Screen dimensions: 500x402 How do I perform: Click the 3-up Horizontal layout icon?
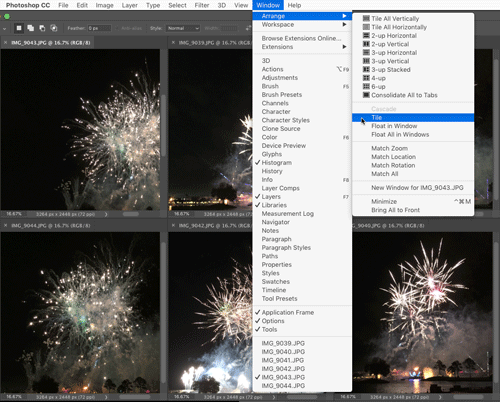tap(366, 52)
